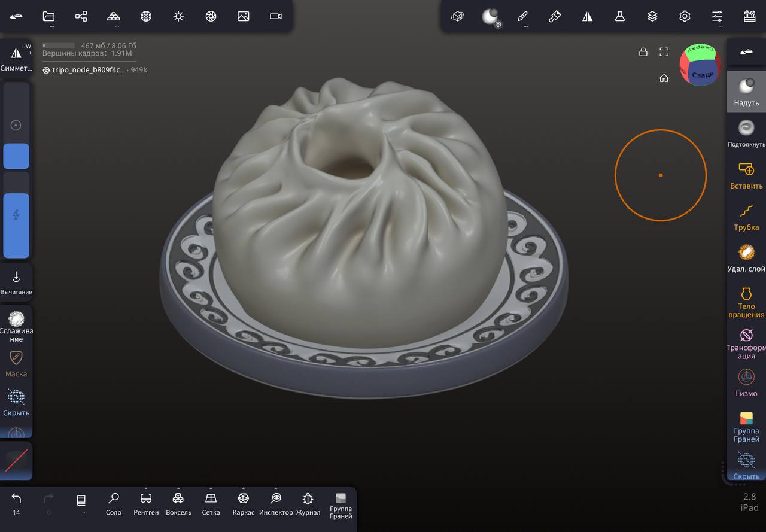The width and height of the screenshot is (766, 532).
Task: Toggle Рентген (X-ray) view
Action: [x=146, y=504]
